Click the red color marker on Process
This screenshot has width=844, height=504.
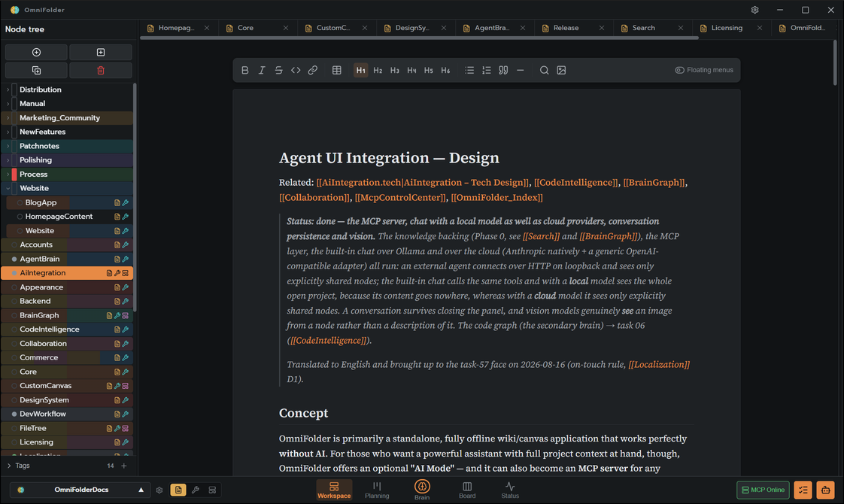pyautogui.click(x=14, y=174)
